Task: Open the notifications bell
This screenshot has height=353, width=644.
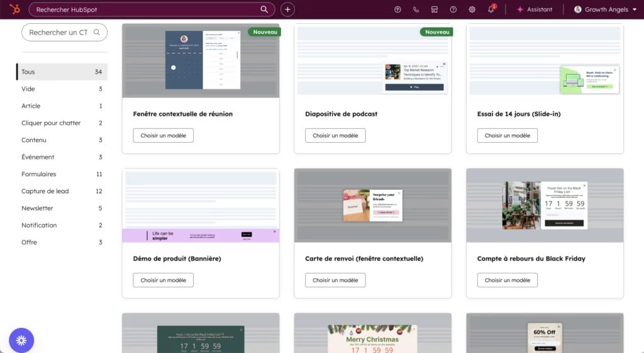Action: click(491, 9)
